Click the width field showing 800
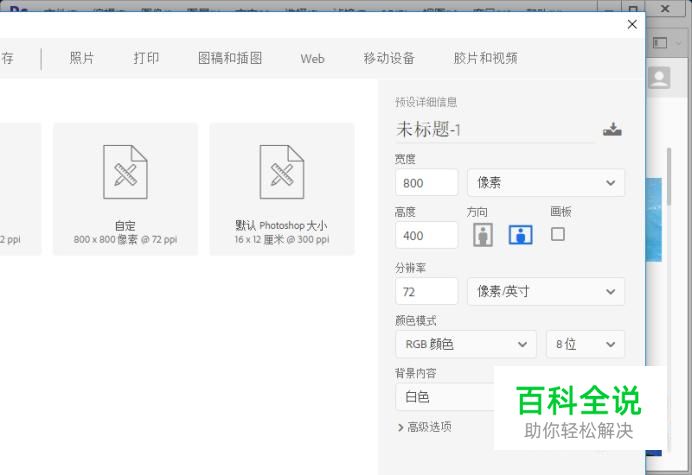Viewport: 692px width, 475px height. [x=426, y=182]
